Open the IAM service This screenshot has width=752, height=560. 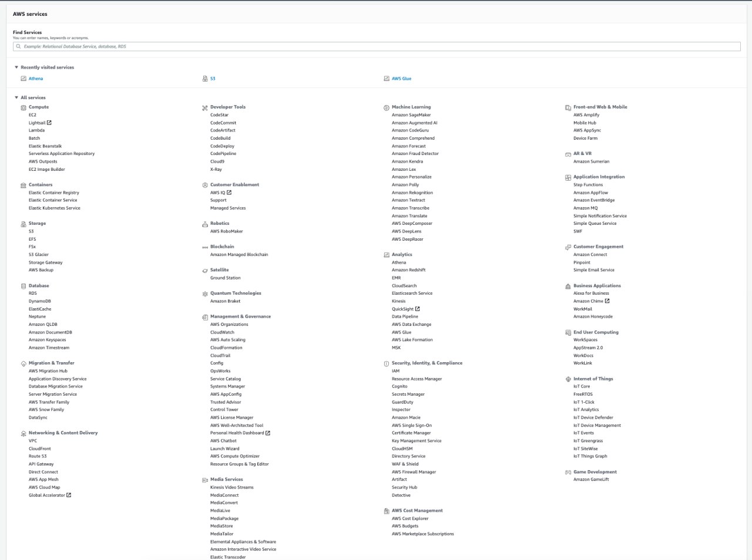point(395,371)
